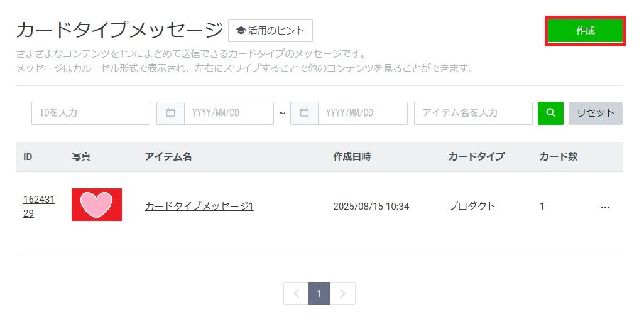644x322 pixels.
Task: Click the 2025/08/15 10:34 date cell
Action: pos(371,207)
